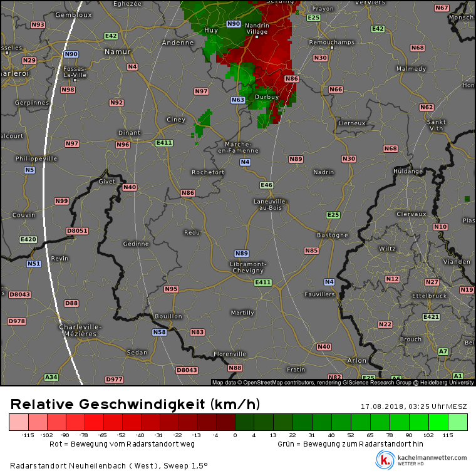Click the N98 road shield
The height and width of the screenshot is (476, 476).
pos(68,90)
